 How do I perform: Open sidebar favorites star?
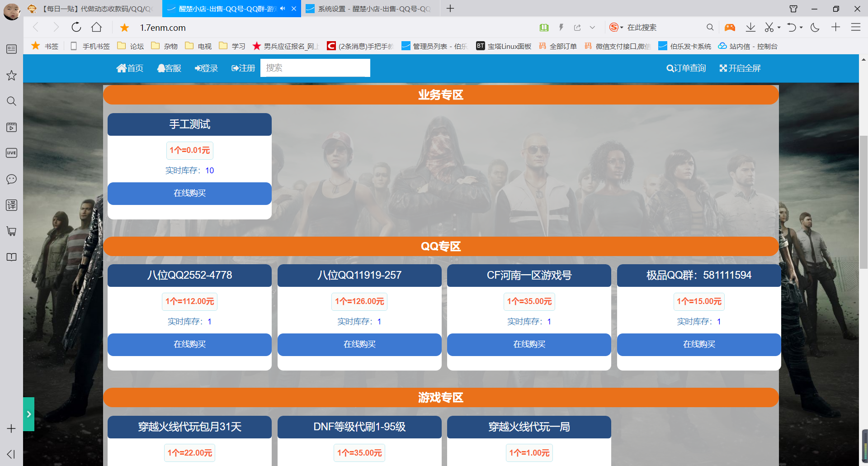point(11,75)
